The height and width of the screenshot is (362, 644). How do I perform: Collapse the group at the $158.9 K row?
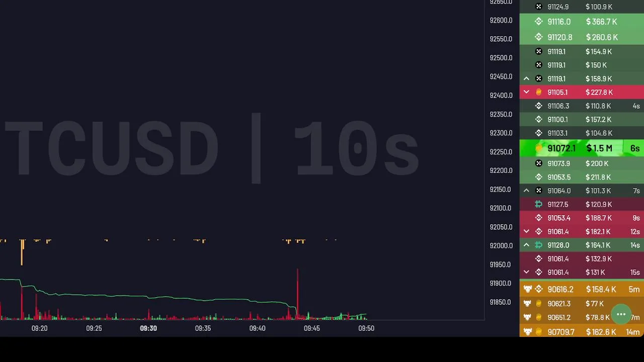[526, 79]
